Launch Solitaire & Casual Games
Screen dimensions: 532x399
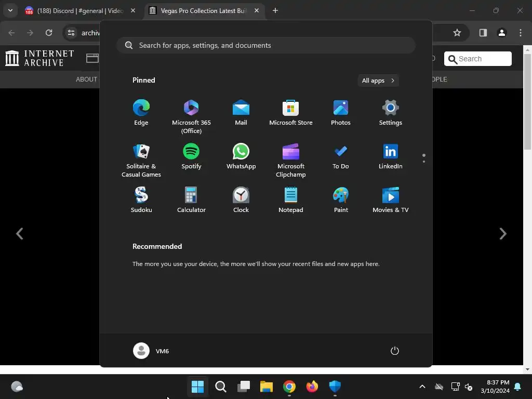tap(141, 160)
